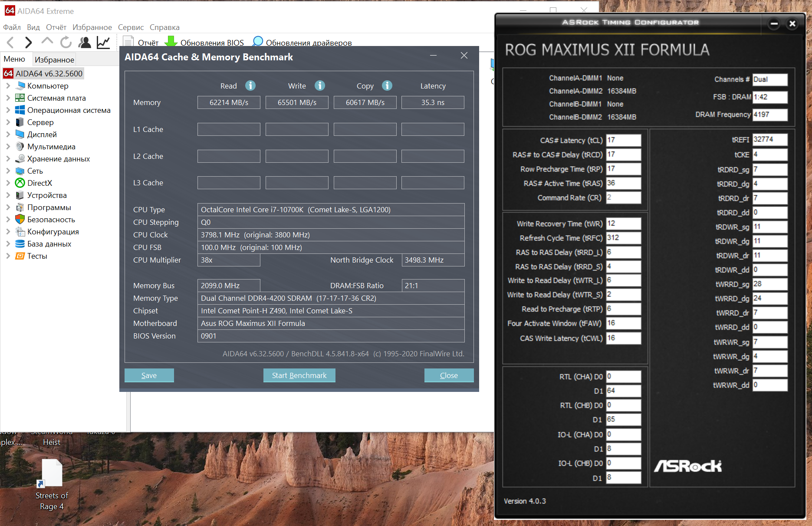Expand the Хранение данных tree node
The height and width of the screenshot is (526, 812).
pyautogui.click(x=8, y=159)
